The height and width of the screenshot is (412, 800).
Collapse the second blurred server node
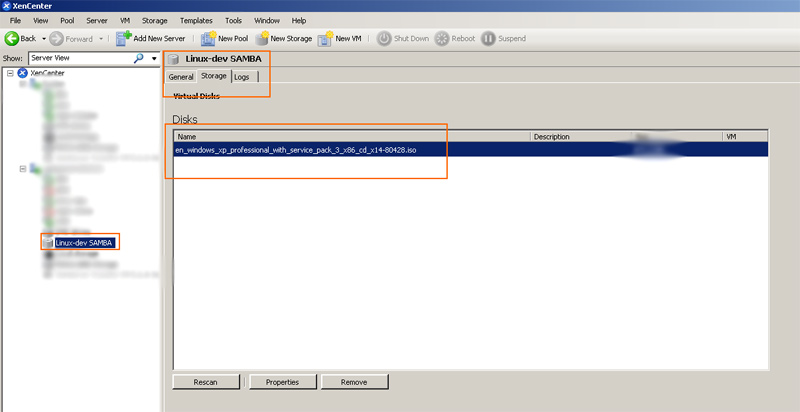click(x=23, y=168)
